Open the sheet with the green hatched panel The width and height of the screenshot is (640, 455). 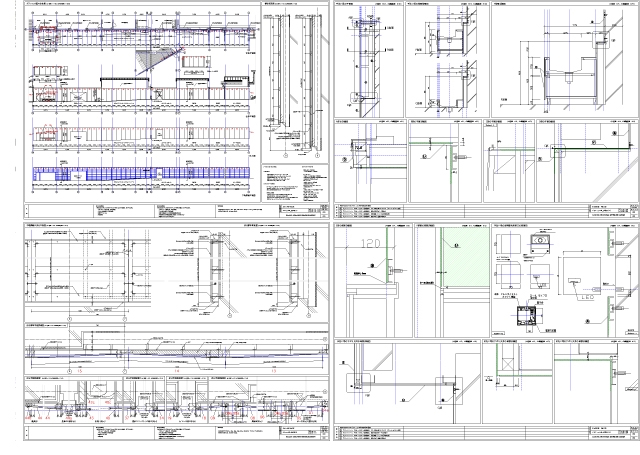487,331
